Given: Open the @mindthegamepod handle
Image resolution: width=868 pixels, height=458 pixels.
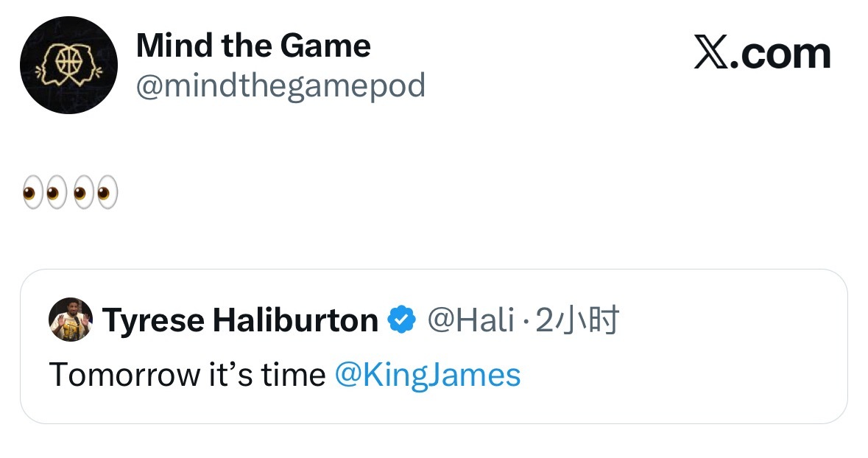Looking at the screenshot, I should point(280,86).
